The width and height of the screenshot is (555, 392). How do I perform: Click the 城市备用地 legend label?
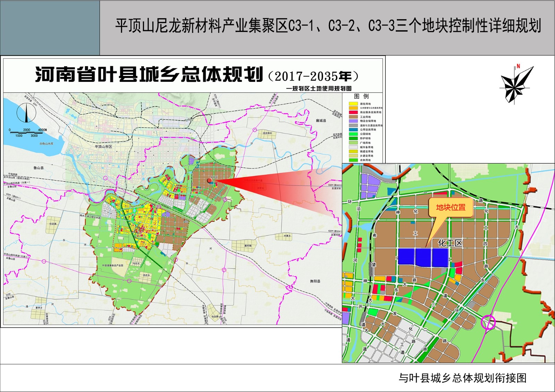(x=367, y=147)
